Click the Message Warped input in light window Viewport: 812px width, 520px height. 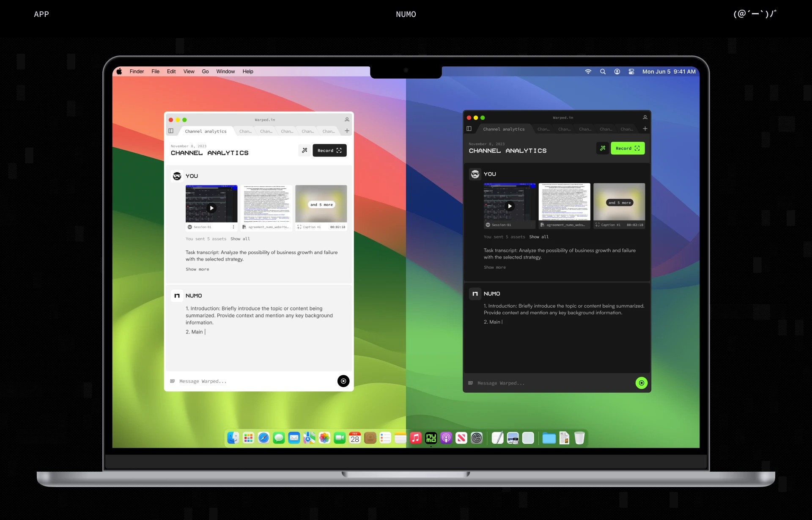tap(254, 381)
